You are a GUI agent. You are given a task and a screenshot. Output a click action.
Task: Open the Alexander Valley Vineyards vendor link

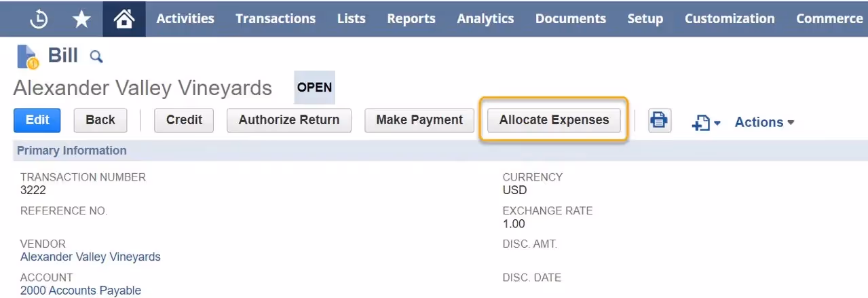pos(90,257)
